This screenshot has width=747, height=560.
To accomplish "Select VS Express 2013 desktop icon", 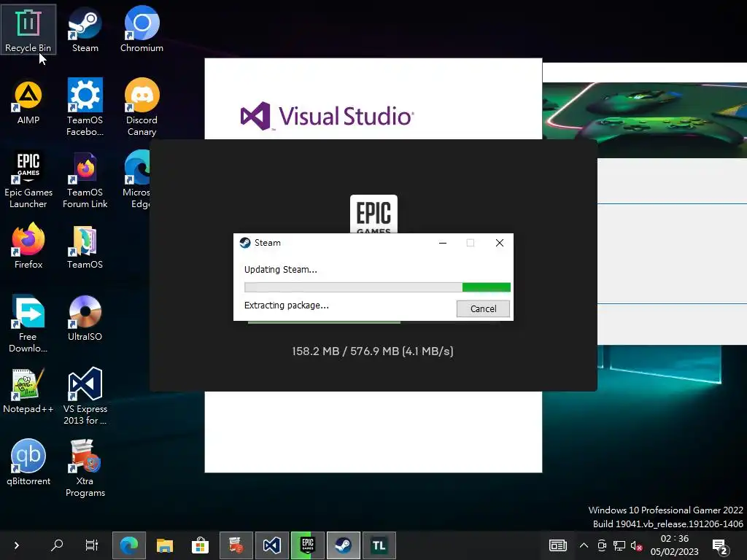I will pos(85,396).
